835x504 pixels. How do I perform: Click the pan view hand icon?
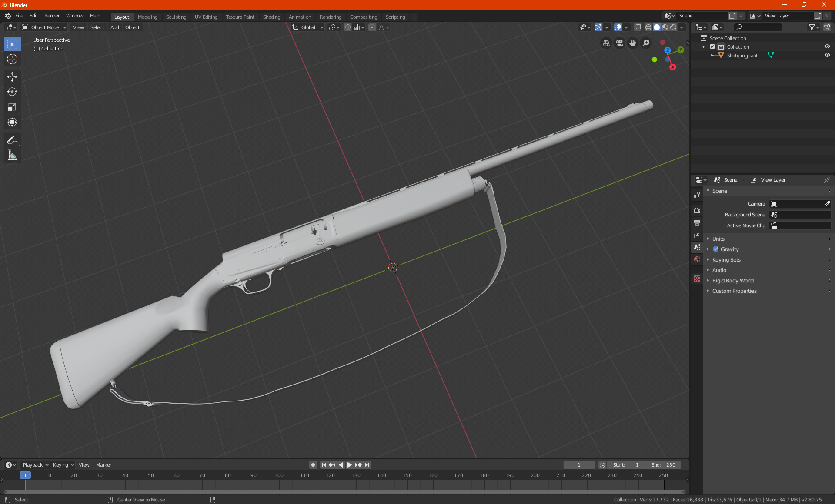point(633,43)
